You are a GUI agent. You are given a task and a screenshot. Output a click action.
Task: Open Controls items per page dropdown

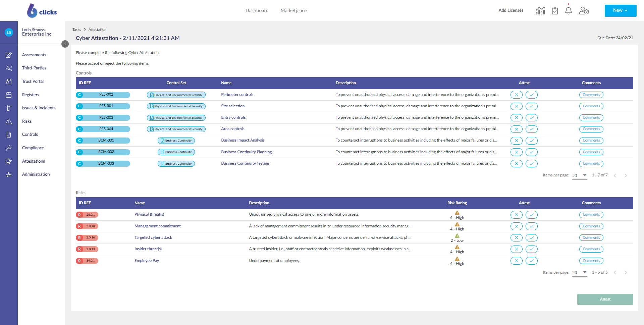pyautogui.click(x=580, y=175)
